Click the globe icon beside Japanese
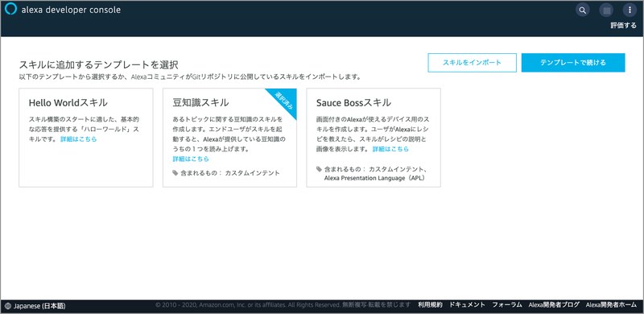Image resolution: width=644 pixels, height=314 pixels. point(9,306)
